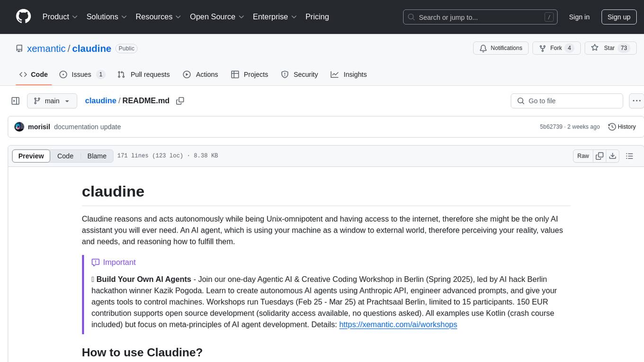Open the Security tab

click(x=299, y=74)
